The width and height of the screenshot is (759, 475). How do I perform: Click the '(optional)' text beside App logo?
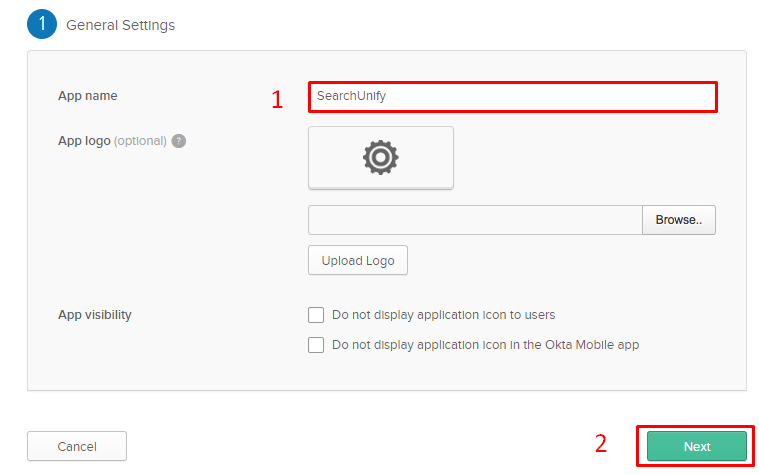140,141
